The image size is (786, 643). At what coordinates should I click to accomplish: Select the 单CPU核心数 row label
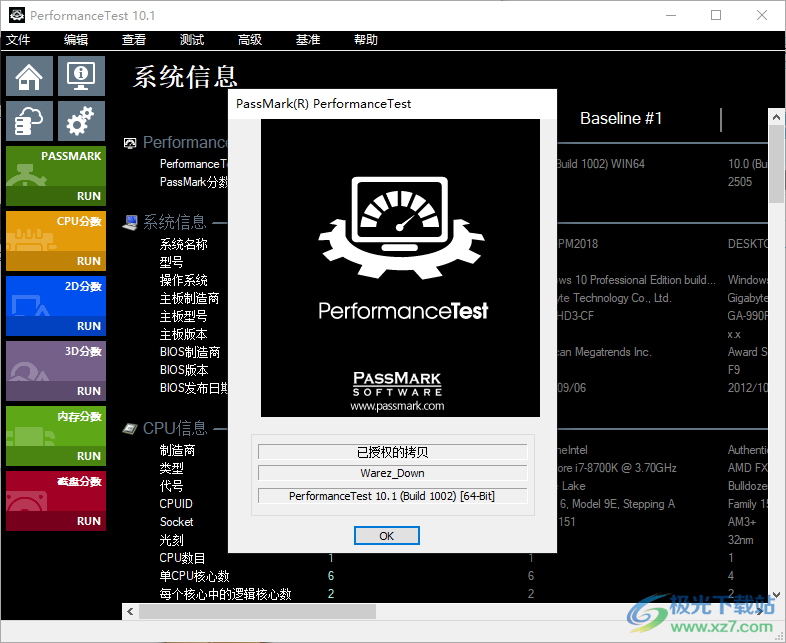tap(194, 576)
